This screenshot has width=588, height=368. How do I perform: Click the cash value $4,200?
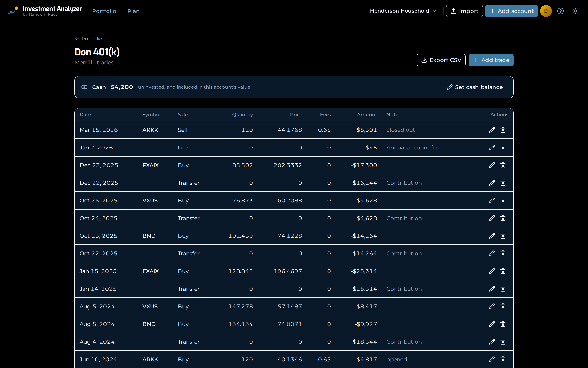pyautogui.click(x=122, y=87)
